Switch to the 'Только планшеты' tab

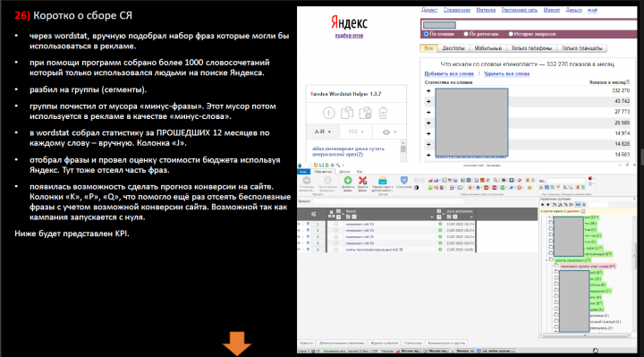581,48
